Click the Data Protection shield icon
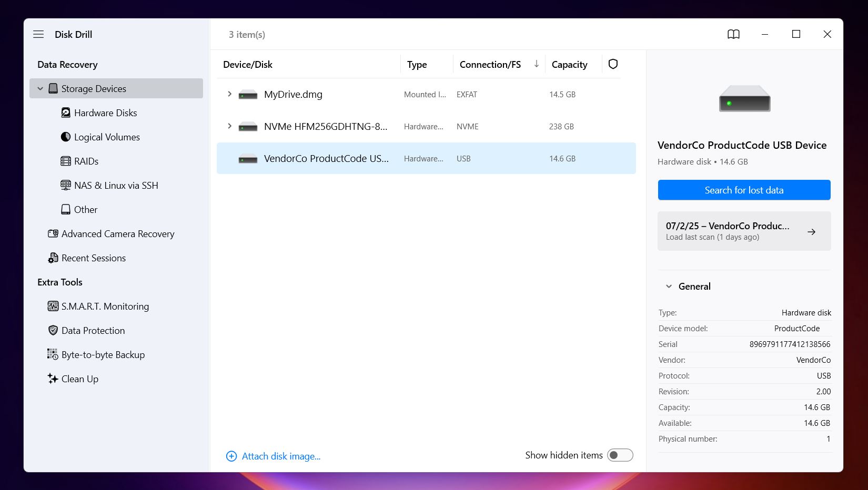This screenshot has width=868, height=490. (x=53, y=330)
